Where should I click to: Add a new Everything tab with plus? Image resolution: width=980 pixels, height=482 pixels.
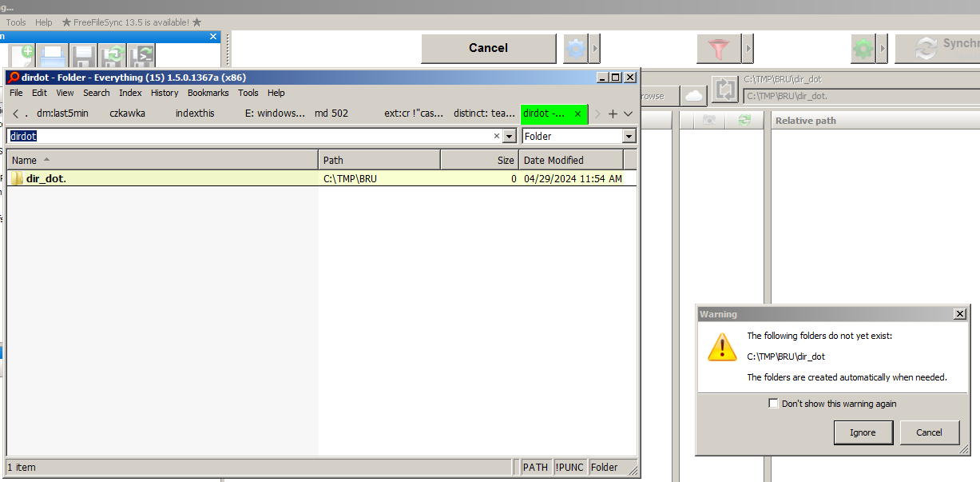click(x=613, y=114)
